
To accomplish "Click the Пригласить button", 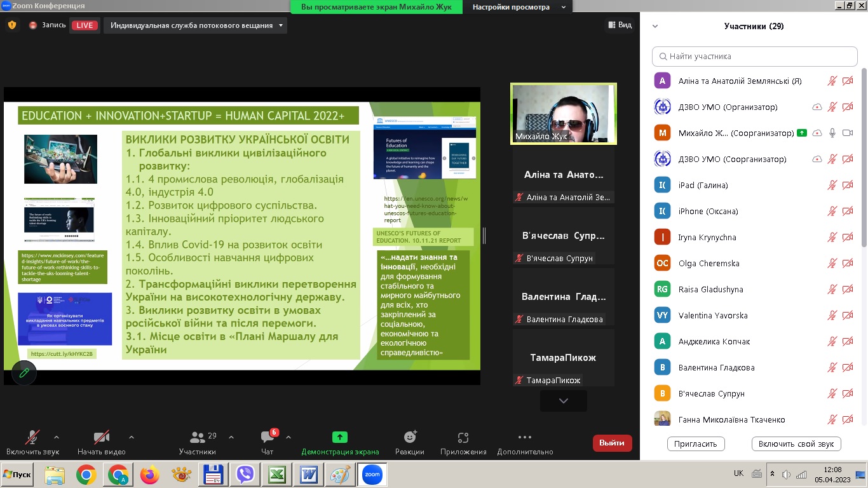I will 696,444.
